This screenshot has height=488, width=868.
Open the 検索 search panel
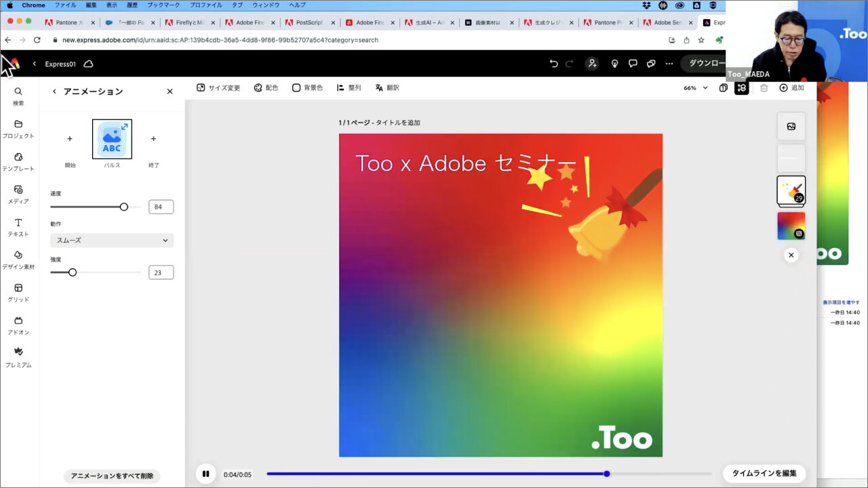(18, 96)
